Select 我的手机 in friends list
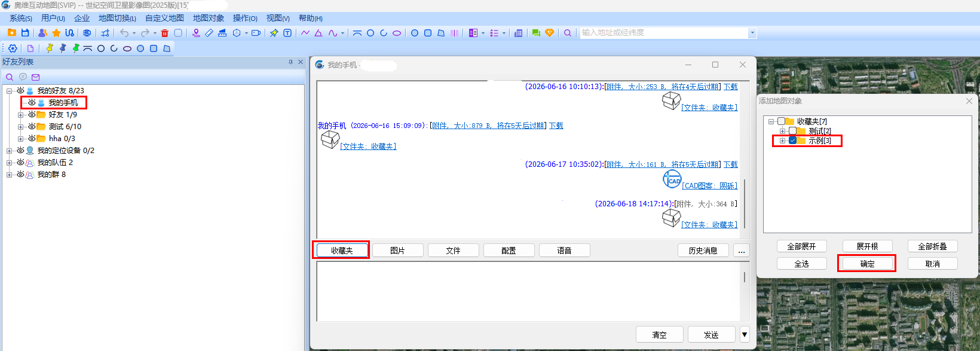The image size is (980, 351). pos(63,103)
